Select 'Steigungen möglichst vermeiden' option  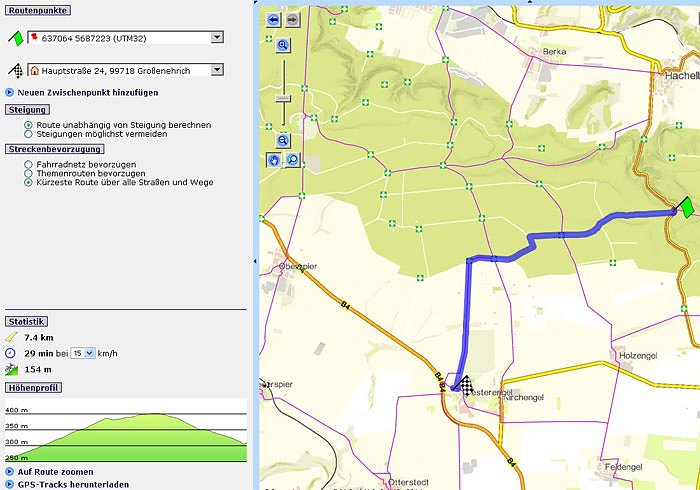point(28,134)
